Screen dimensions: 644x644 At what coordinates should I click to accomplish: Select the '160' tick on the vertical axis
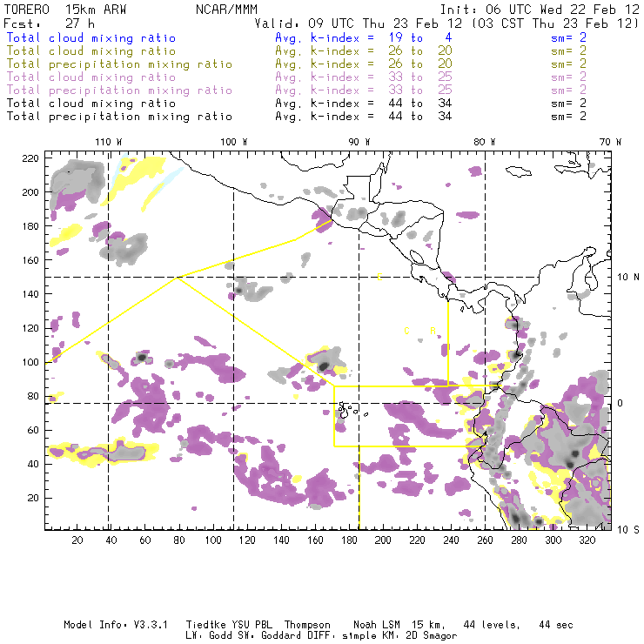point(30,260)
